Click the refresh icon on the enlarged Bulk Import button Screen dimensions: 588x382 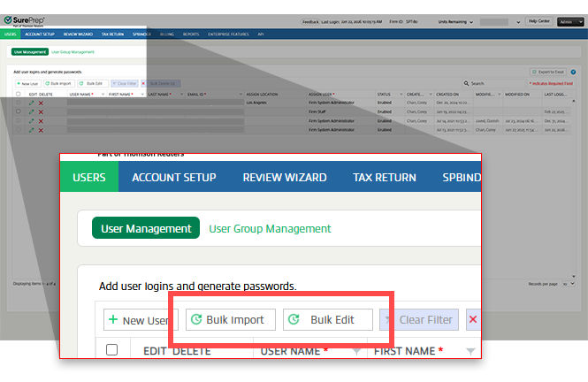(196, 319)
